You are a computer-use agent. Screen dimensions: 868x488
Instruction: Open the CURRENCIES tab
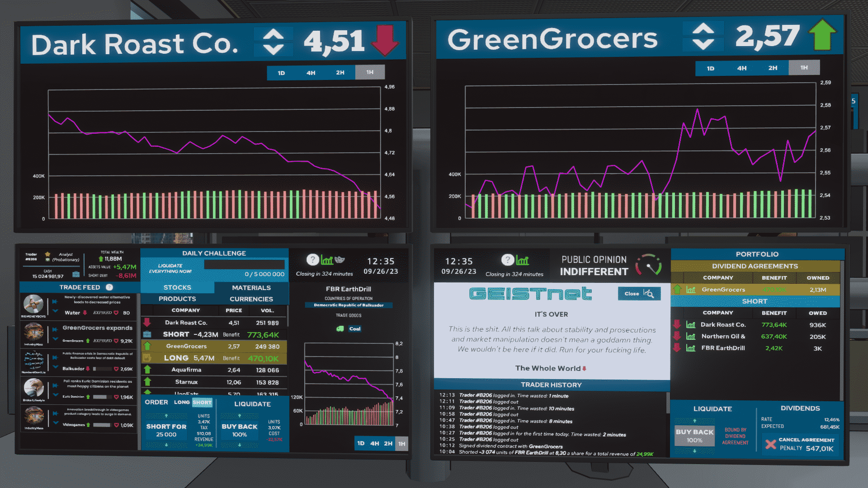tap(251, 299)
